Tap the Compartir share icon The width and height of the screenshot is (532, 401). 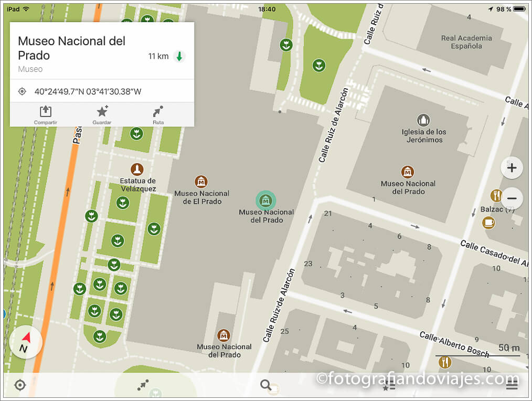46,111
